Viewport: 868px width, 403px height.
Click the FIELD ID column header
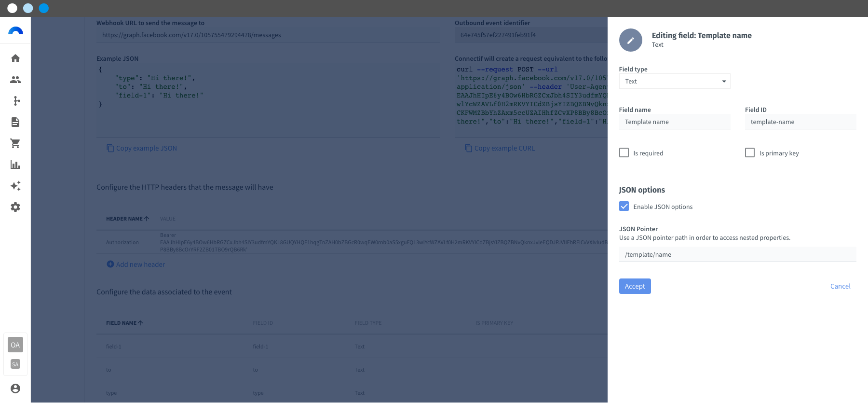[x=263, y=323]
